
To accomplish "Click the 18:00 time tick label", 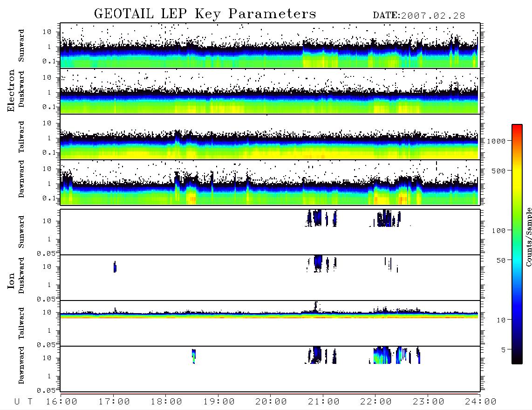I will pyautogui.click(x=167, y=402).
